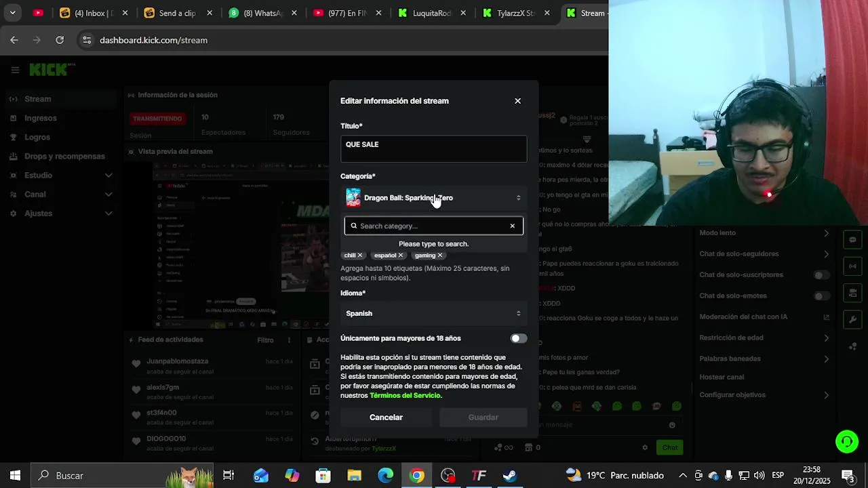Click the Cancelar button
Screen dimensions: 868x488
pos(386,418)
